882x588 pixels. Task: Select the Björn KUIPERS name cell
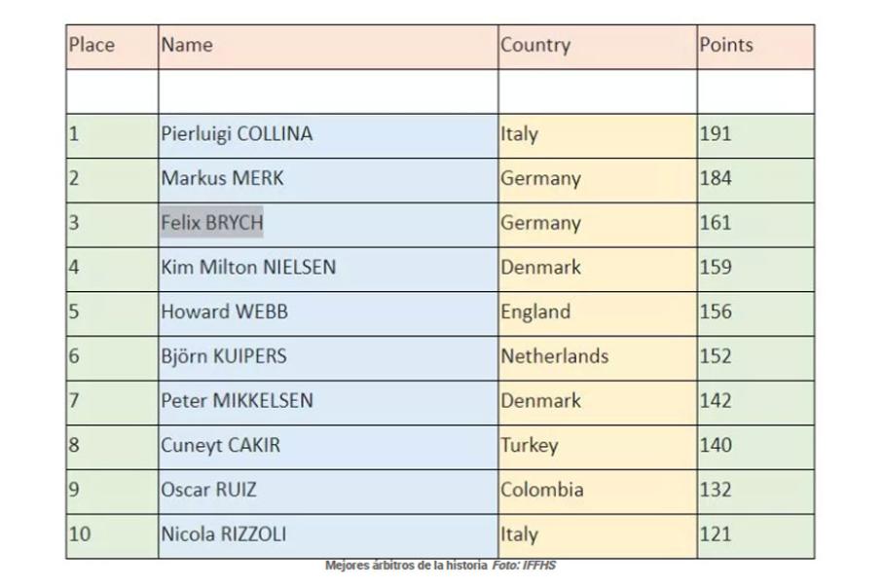tap(224, 356)
